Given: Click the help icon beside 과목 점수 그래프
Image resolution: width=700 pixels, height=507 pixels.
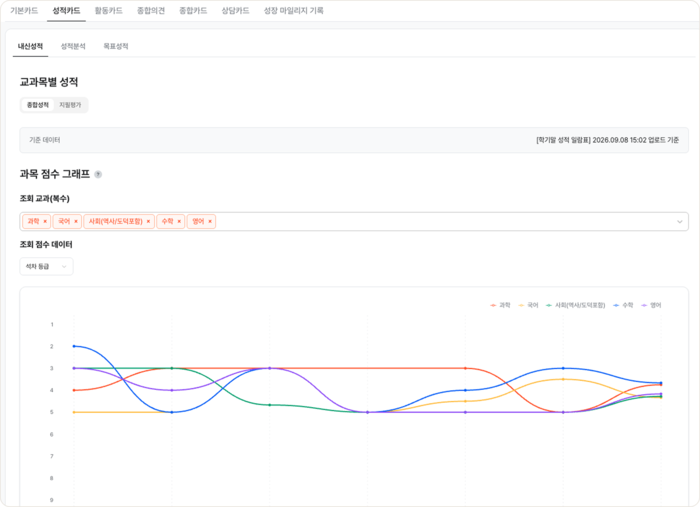Looking at the screenshot, I should (x=98, y=175).
